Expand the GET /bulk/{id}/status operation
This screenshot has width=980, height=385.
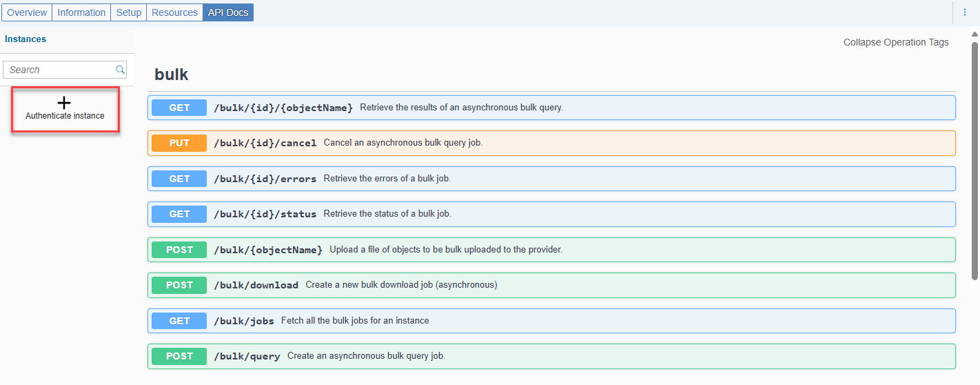[551, 214]
